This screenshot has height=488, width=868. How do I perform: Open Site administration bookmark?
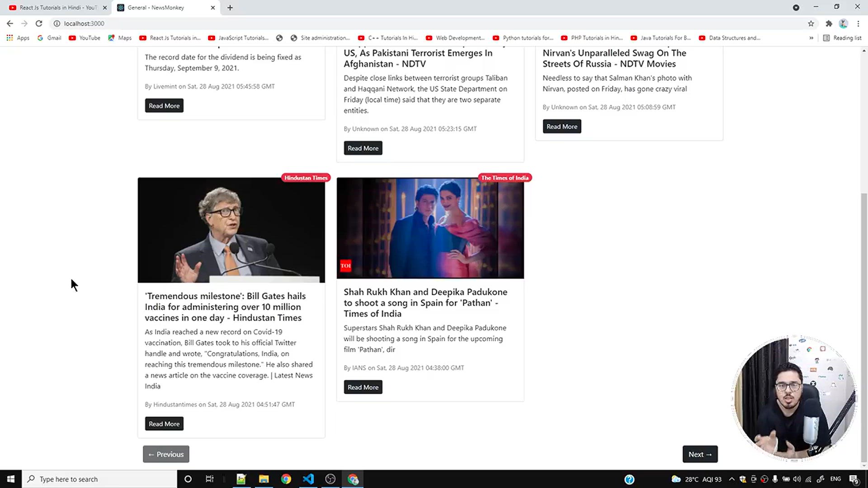320,38
